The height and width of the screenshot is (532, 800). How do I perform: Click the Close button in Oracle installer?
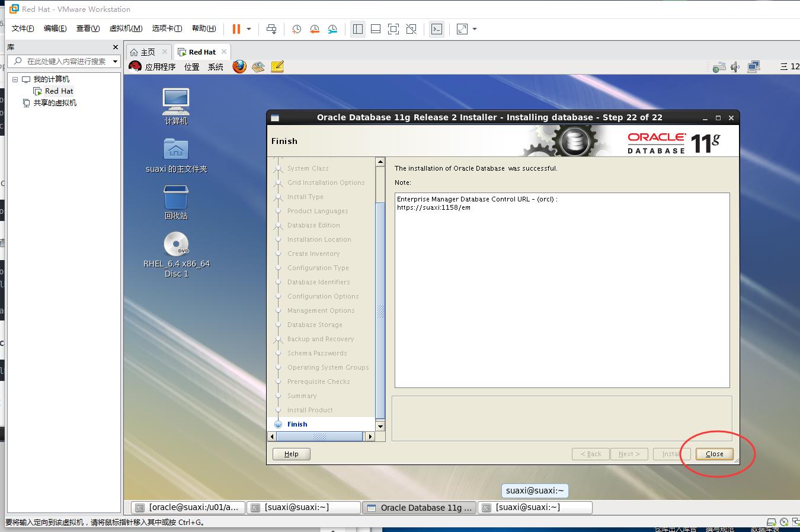coord(714,454)
